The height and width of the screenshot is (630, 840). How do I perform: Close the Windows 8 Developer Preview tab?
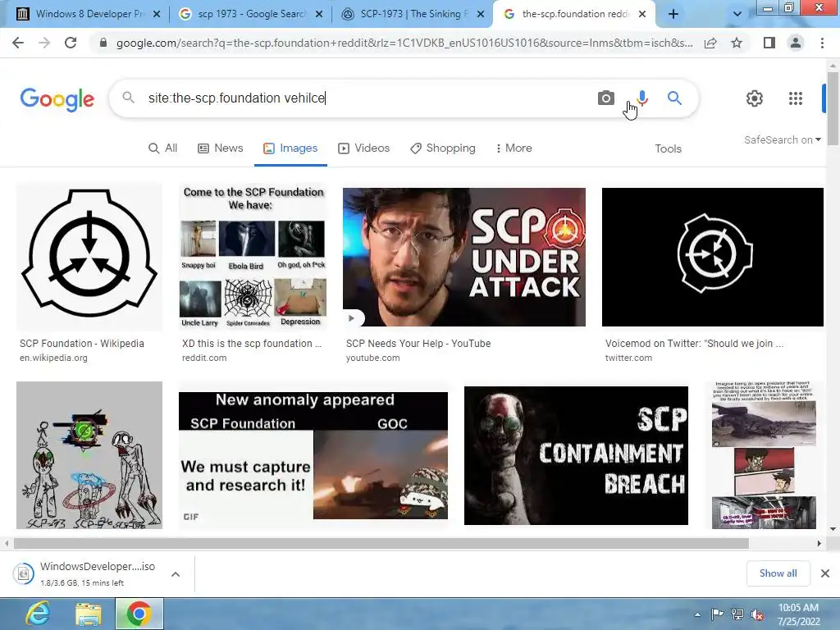[x=157, y=15]
